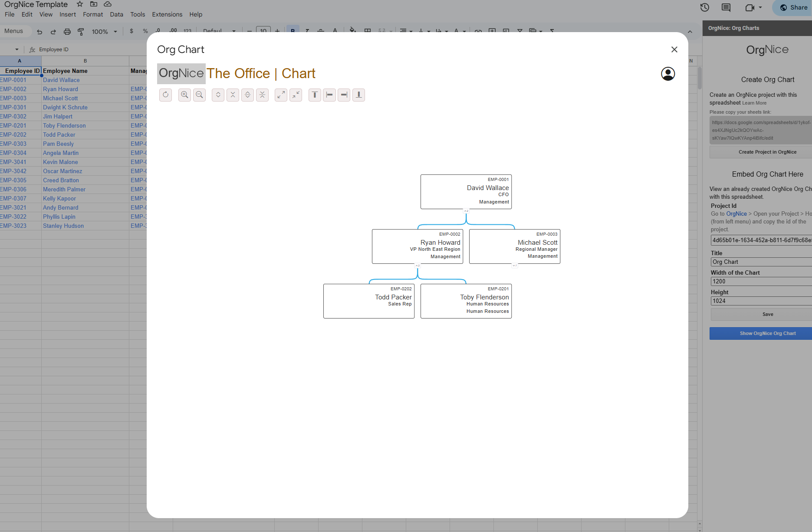Collapse one level of the chart
Screen dimensions: 812x532
[x=233, y=95]
